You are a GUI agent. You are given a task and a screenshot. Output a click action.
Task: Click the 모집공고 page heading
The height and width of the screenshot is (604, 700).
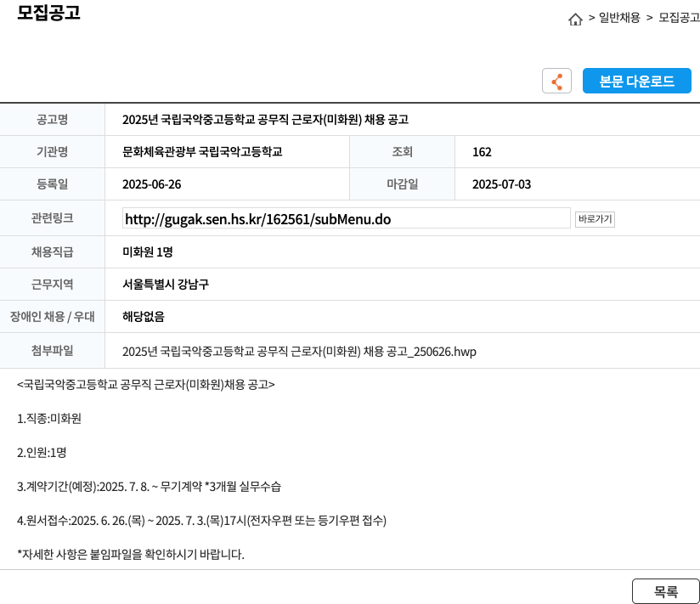[x=48, y=13]
